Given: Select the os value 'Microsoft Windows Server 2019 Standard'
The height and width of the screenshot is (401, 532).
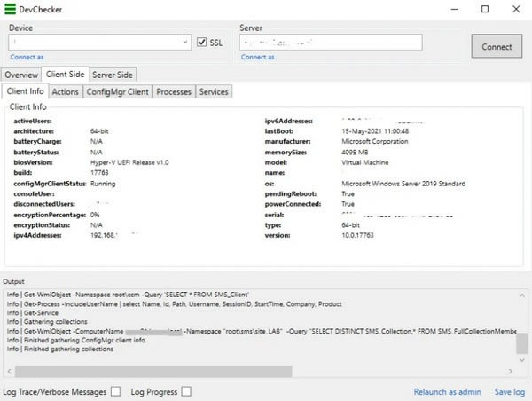Looking at the screenshot, I should point(403,184).
